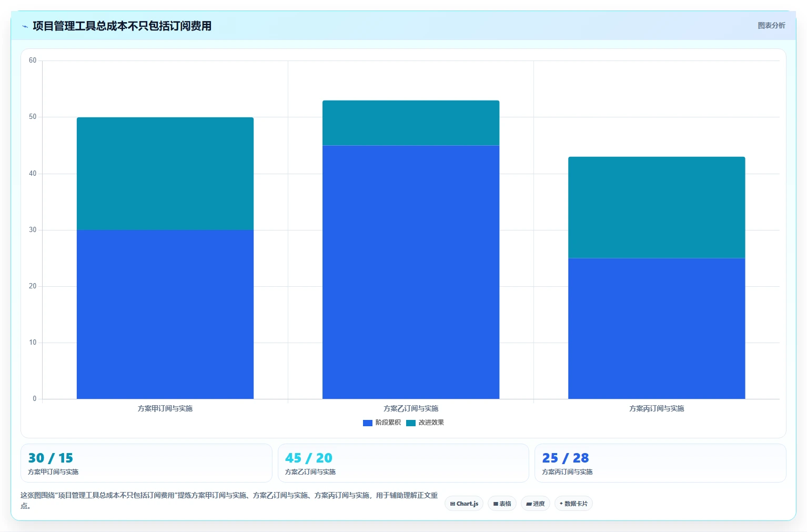Toggle the 阶段累积 legend swatch
The image size is (807, 532).
368,423
